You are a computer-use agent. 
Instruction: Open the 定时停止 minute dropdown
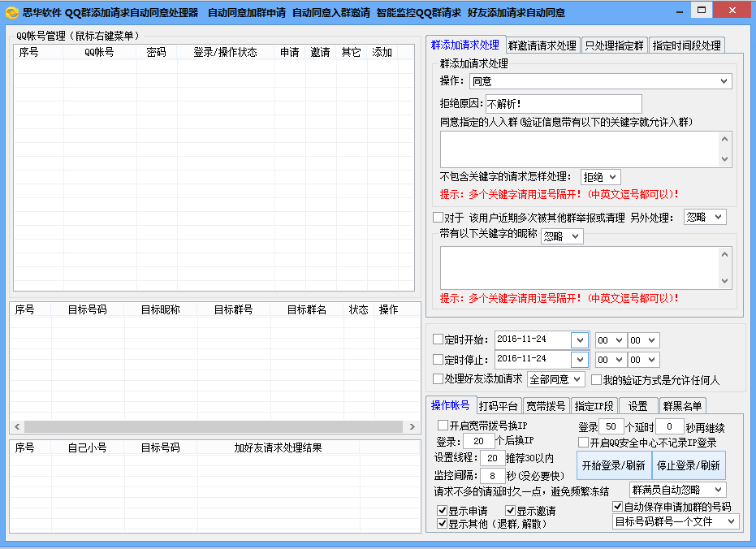644,360
